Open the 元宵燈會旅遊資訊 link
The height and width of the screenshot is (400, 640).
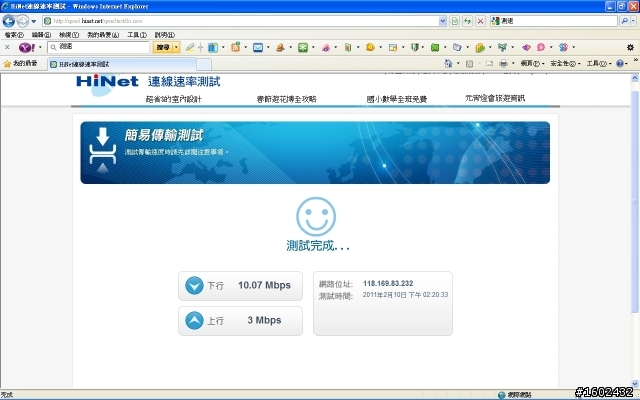495,98
